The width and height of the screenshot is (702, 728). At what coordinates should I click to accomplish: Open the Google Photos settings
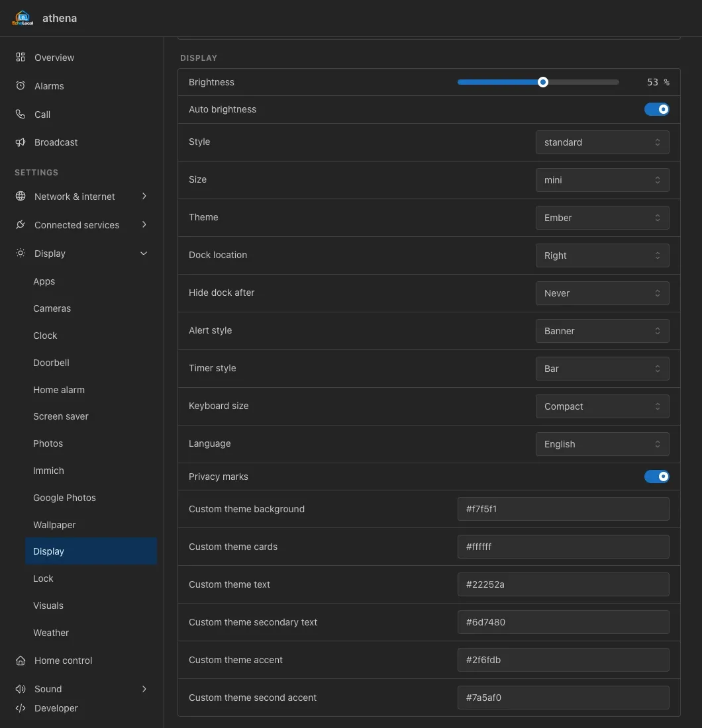65,498
